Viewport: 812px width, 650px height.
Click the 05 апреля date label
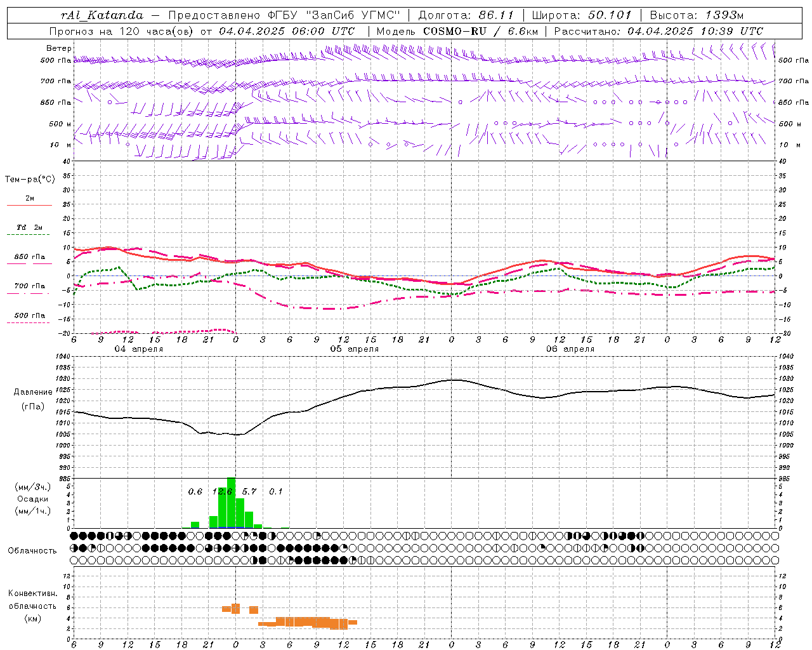pyautogui.click(x=354, y=349)
